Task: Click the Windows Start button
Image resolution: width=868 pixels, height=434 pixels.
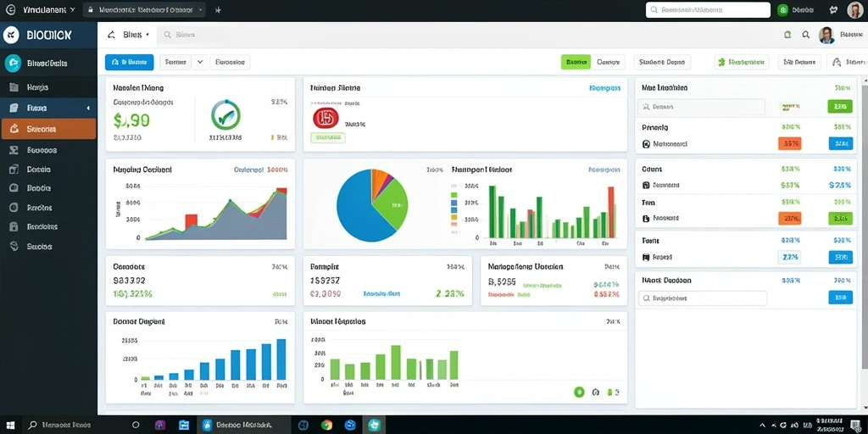Action: pos(12,426)
